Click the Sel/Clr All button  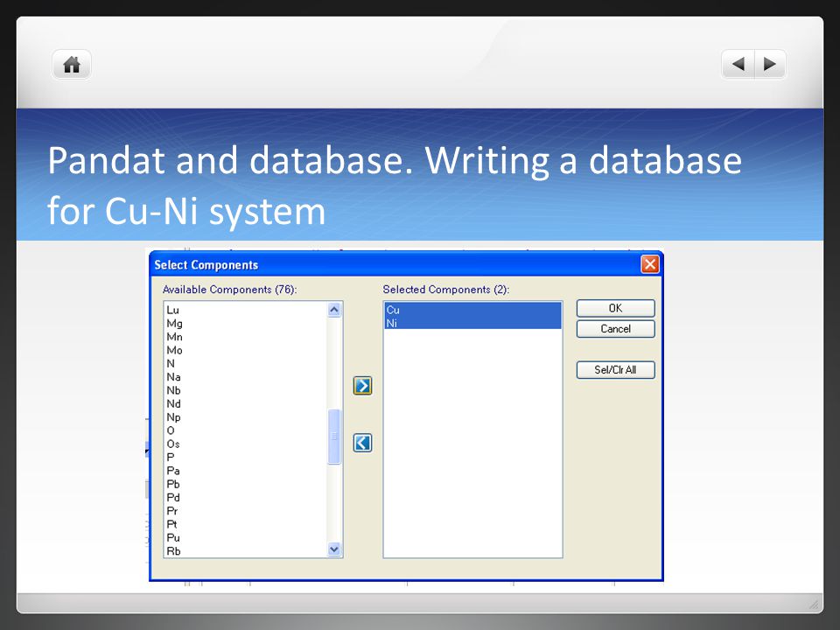click(615, 369)
